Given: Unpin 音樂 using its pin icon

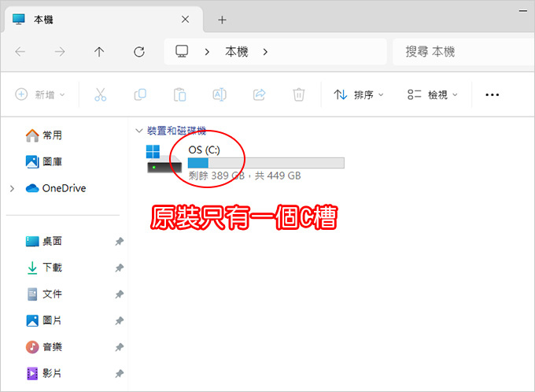Looking at the screenshot, I should [x=119, y=347].
